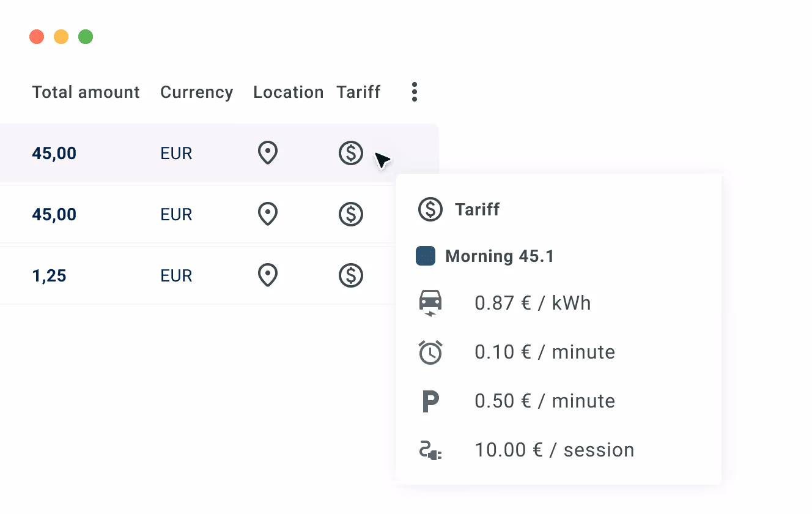Click the charging plug icon for the session fee

tap(430, 450)
